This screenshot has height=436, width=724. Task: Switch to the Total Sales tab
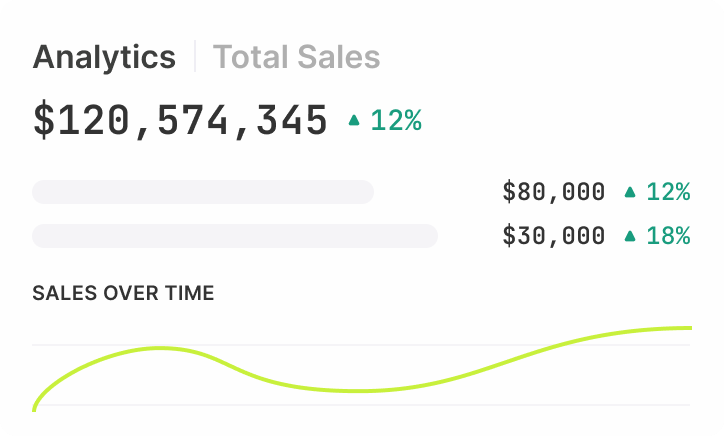pyautogui.click(x=296, y=57)
